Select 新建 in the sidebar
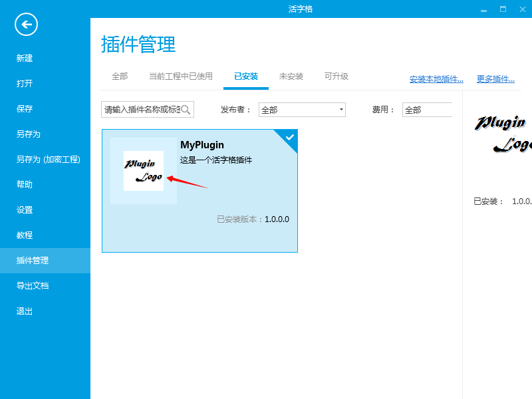The image size is (532, 399). (25, 59)
